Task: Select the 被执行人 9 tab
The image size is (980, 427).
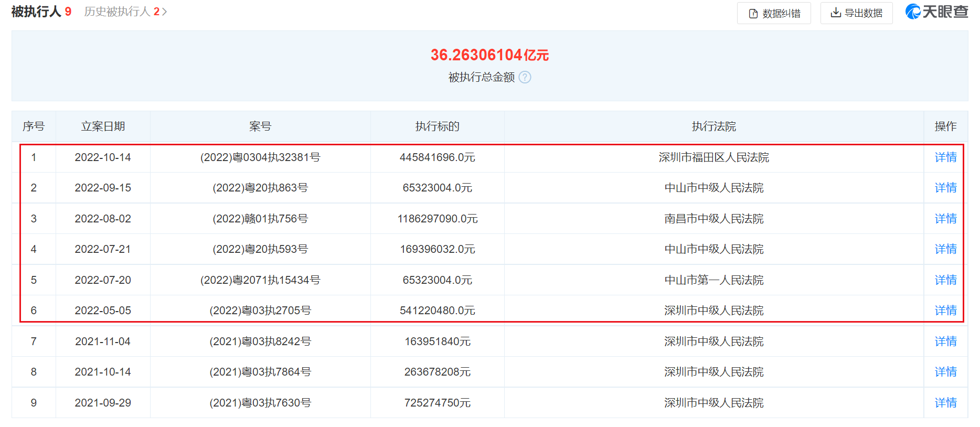Action: (x=41, y=12)
